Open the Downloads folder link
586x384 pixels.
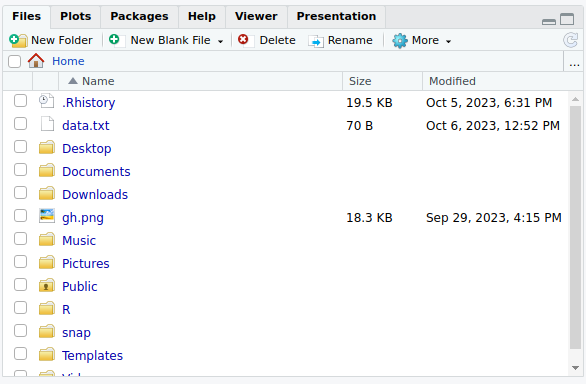[x=95, y=195]
